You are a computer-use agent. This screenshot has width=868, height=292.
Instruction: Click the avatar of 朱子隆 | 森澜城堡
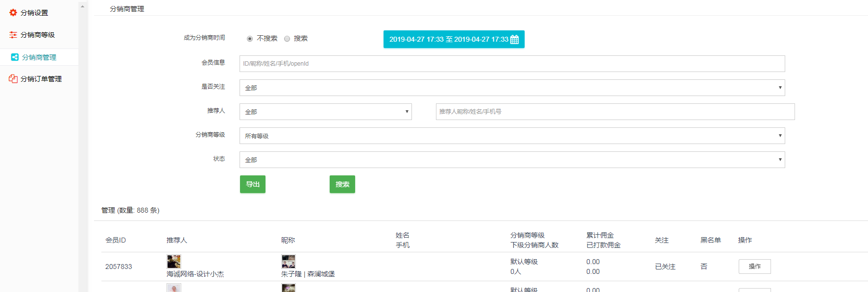[289, 261]
